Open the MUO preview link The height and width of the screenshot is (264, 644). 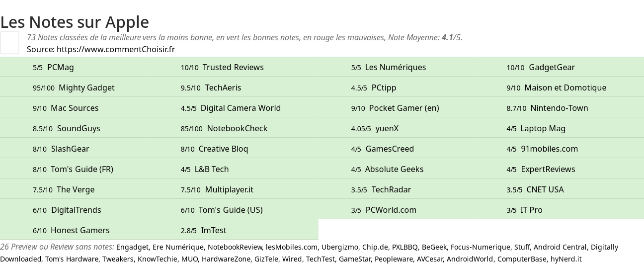189,259
